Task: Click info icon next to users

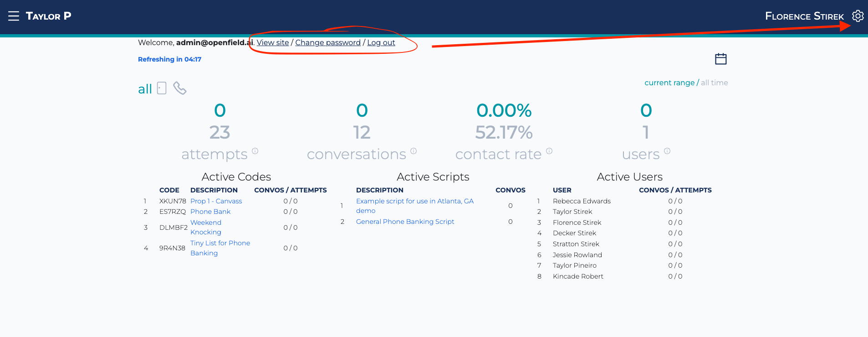Action: tap(667, 151)
